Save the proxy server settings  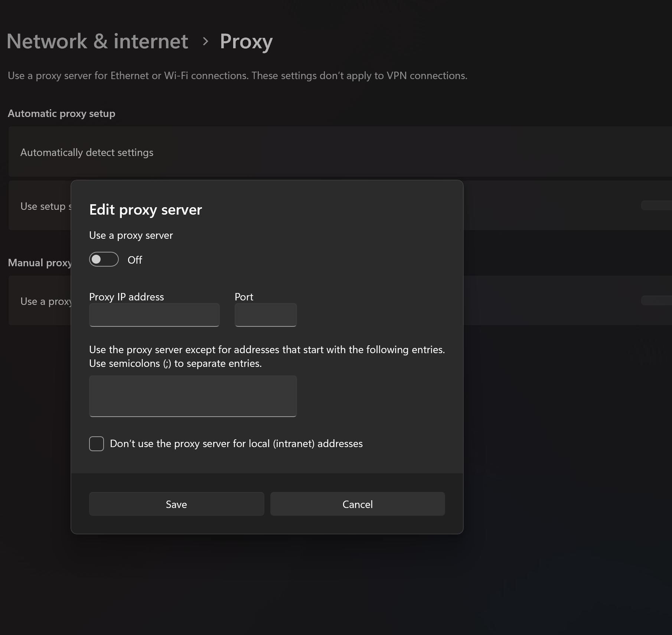click(177, 504)
